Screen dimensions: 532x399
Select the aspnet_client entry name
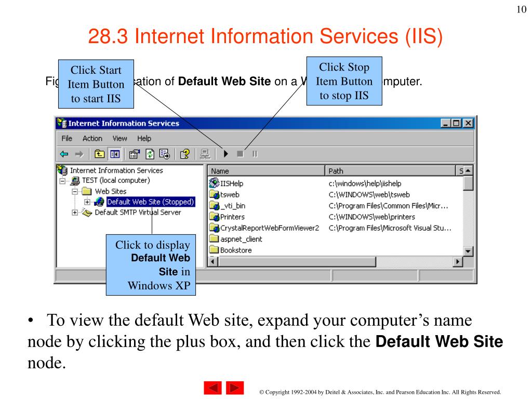(241, 239)
